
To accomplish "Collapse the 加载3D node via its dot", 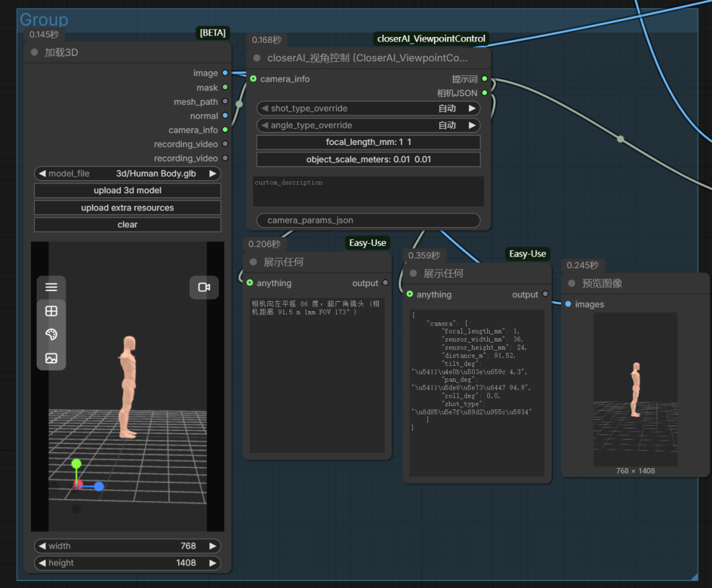I will [x=34, y=52].
